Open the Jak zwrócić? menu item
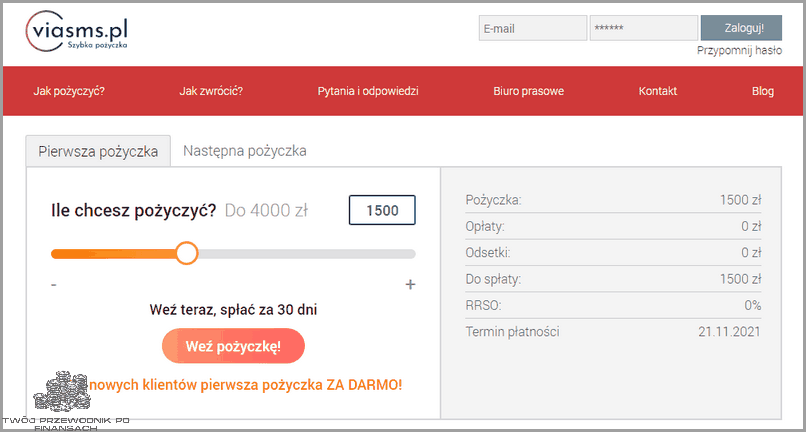806x432 pixels. pos(211,92)
